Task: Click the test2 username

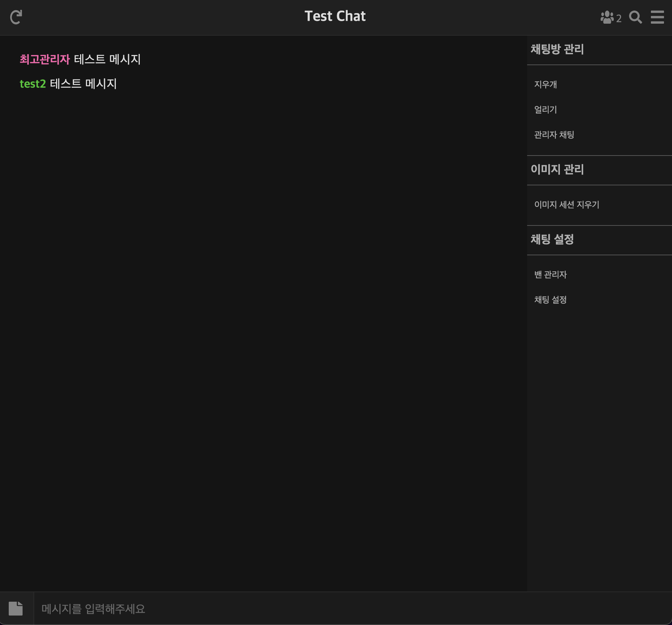Action: click(x=33, y=84)
